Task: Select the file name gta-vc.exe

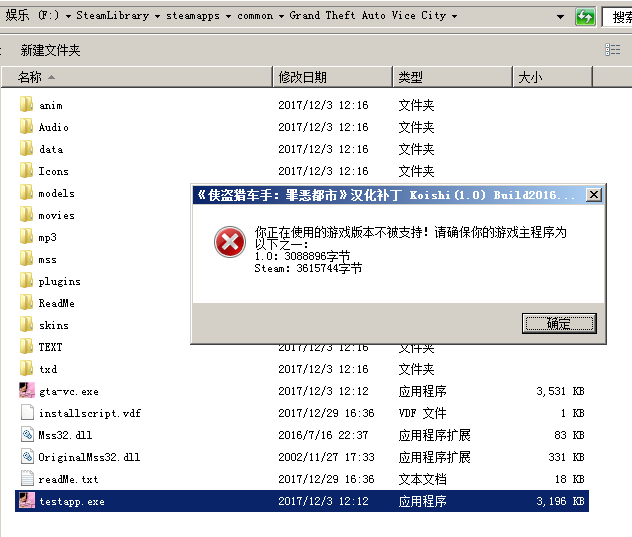Action: pyautogui.click(x=69, y=391)
